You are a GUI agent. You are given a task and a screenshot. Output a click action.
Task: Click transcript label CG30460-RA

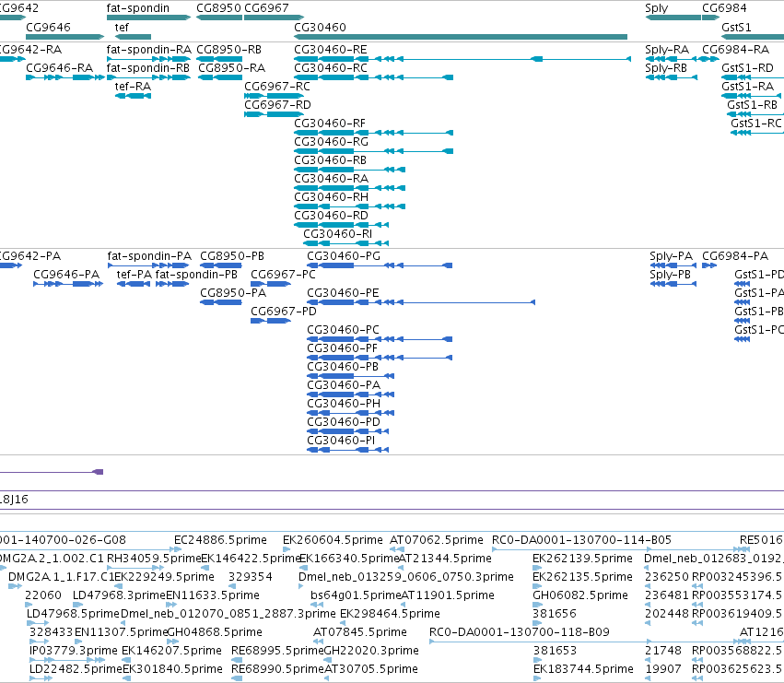(331, 179)
